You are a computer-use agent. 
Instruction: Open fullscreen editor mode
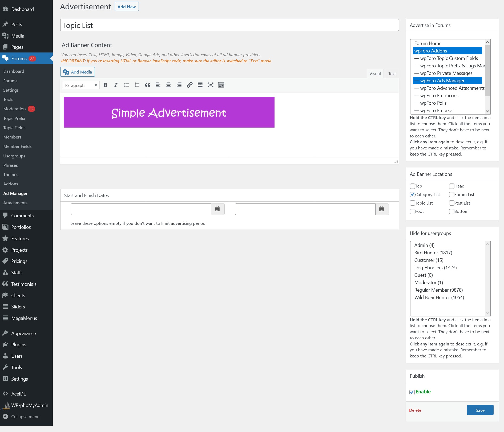(x=211, y=85)
